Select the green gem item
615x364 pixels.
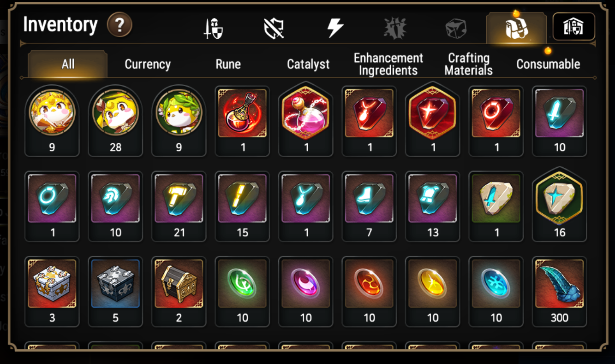[242, 291]
